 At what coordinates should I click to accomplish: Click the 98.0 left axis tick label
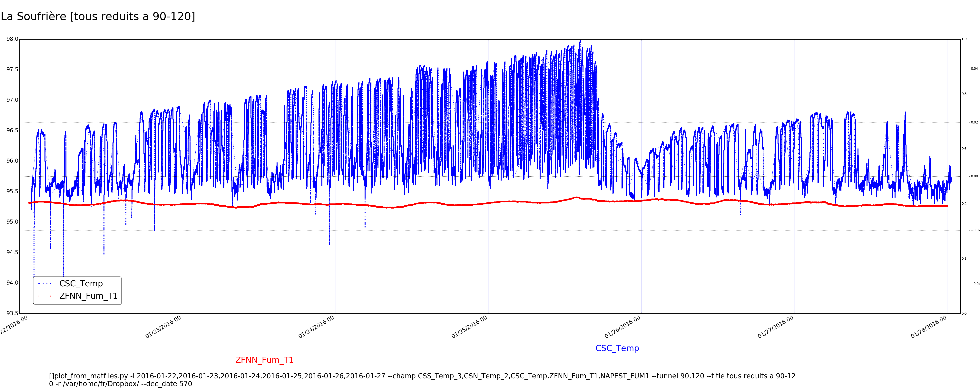pyautogui.click(x=12, y=39)
